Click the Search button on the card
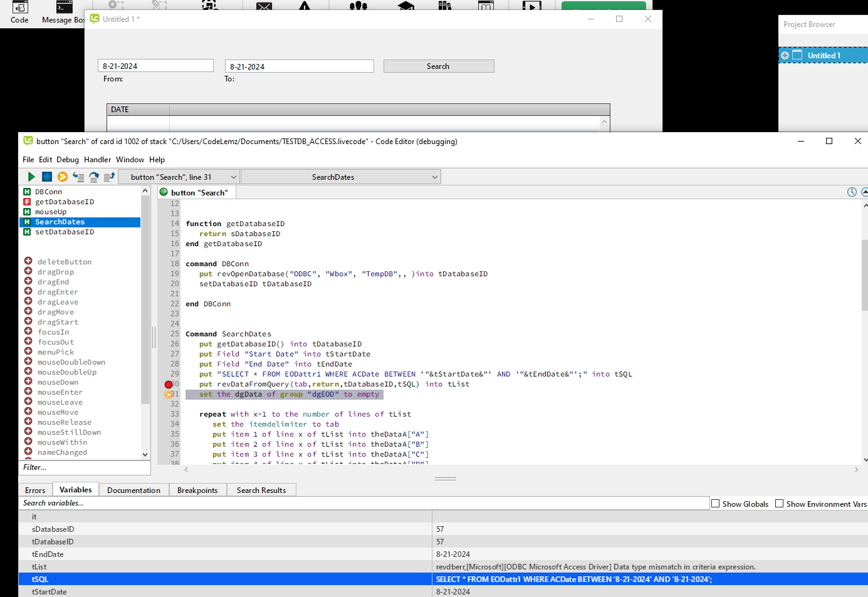868x597 pixels. pyautogui.click(x=438, y=66)
